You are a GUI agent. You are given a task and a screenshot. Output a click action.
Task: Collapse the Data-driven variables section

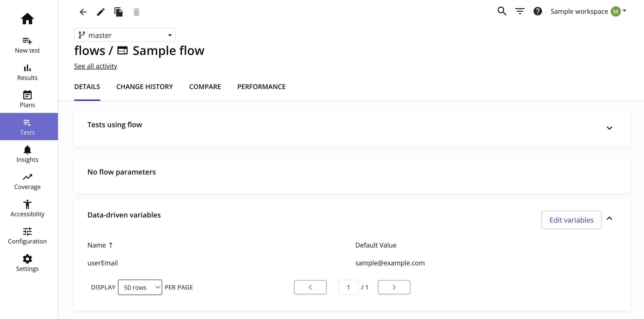pyautogui.click(x=609, y=219)
